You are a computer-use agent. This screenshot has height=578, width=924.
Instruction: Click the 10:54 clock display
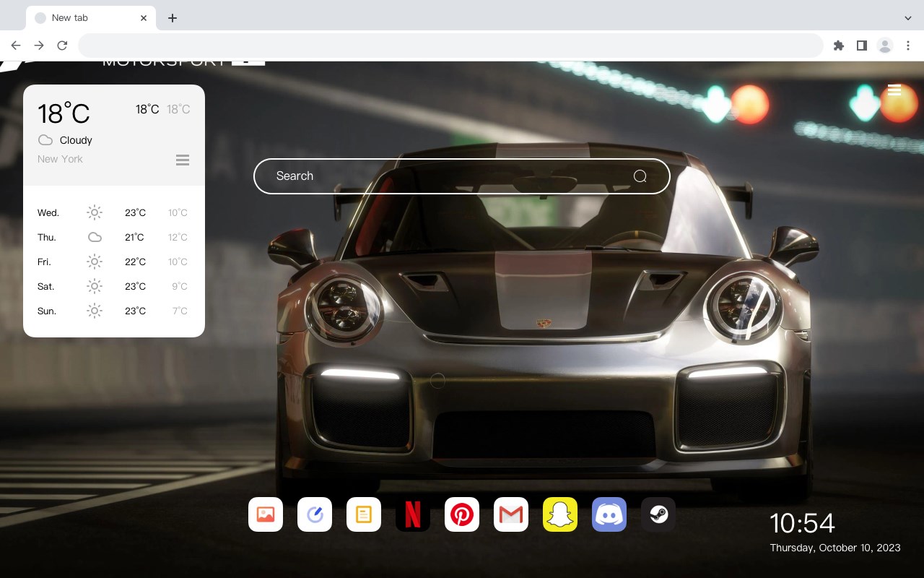[x=802, y=523]
